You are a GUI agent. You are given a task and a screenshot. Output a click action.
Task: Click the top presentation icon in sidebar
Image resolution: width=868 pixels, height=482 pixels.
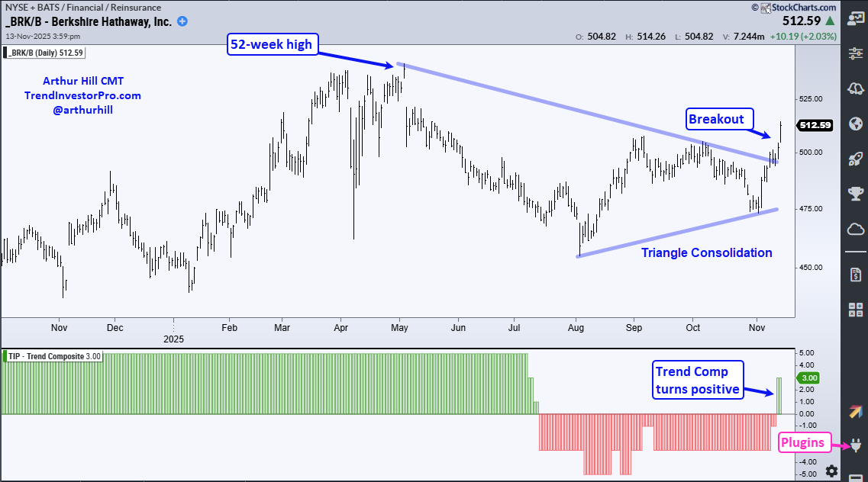pyautogui.click(x=855, y=18)
